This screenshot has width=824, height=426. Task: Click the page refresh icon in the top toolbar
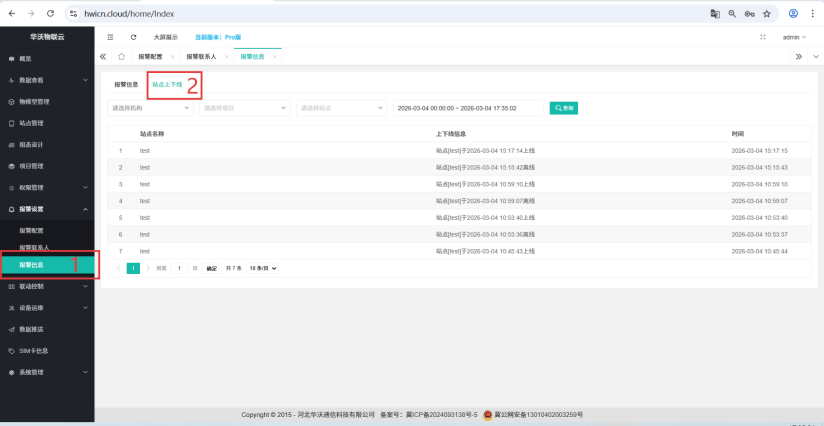133,37
